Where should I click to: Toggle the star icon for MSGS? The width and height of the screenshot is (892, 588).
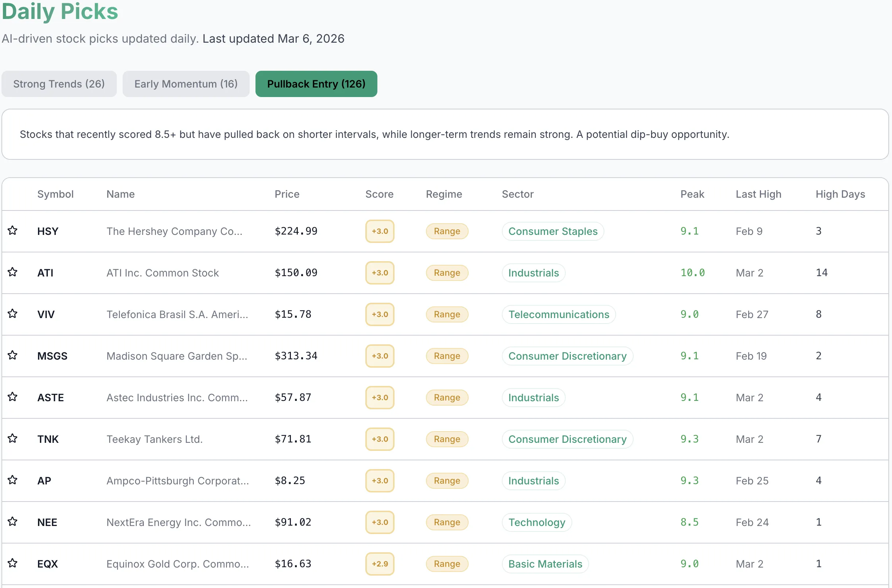[13, 355]
